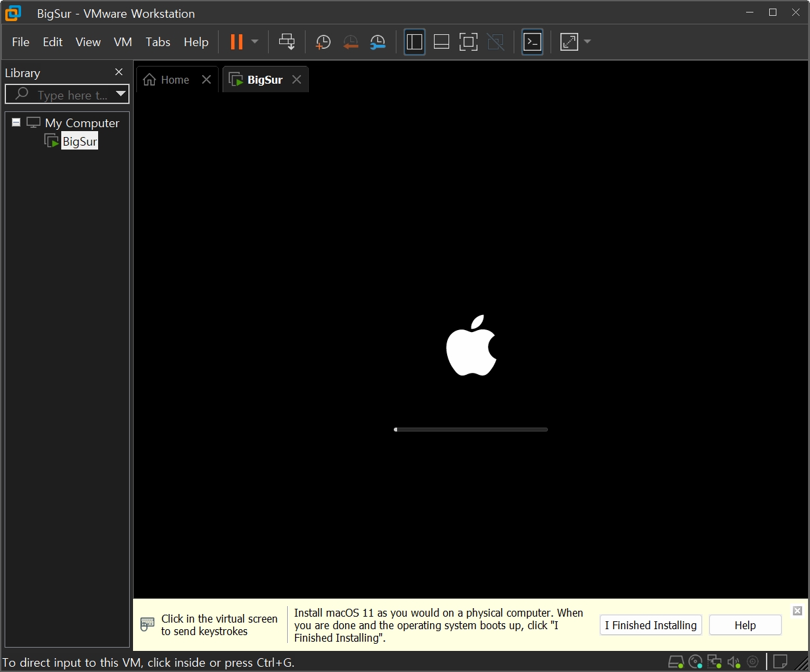
Task: Close the BigSur tab
Action: click(297, 80)
